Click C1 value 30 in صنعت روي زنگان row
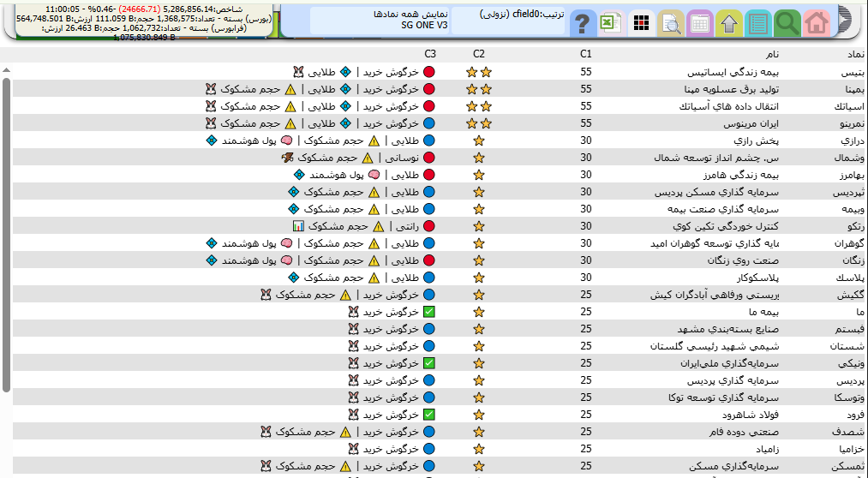Screen dimensions: 868x478 pos(586,260)
